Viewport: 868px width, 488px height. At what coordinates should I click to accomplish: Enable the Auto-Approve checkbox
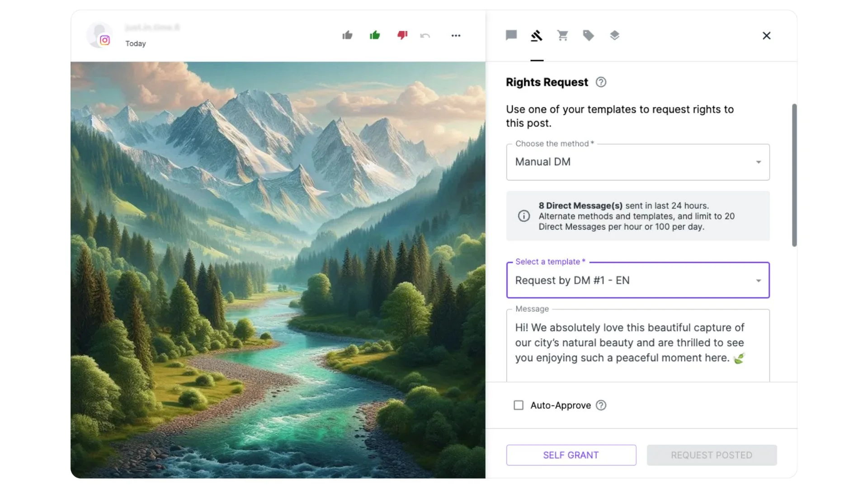(519, 405)
